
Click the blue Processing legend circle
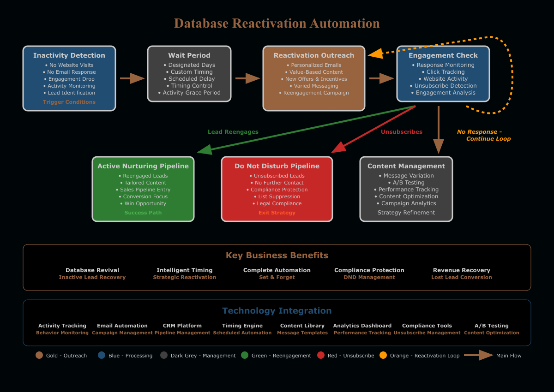tap(102, 355)
